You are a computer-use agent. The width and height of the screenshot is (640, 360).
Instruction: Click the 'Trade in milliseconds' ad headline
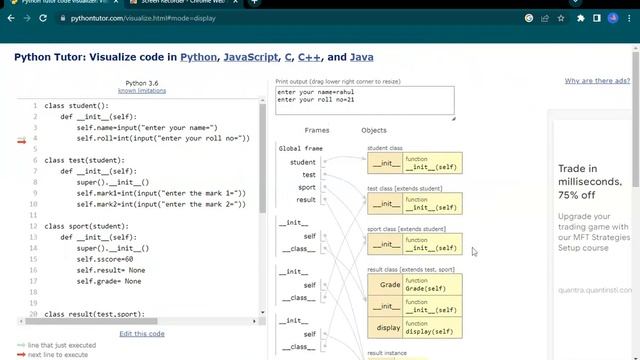click(x=590, y=182)
